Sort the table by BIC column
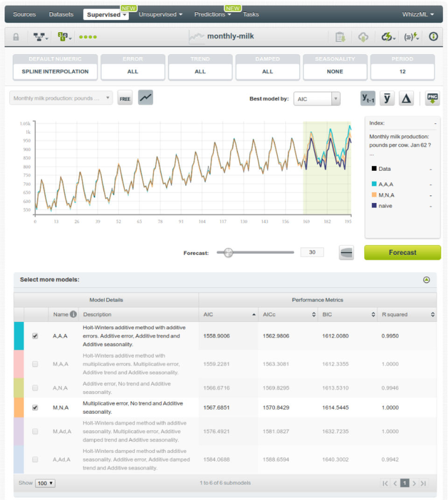 [348, 314]
